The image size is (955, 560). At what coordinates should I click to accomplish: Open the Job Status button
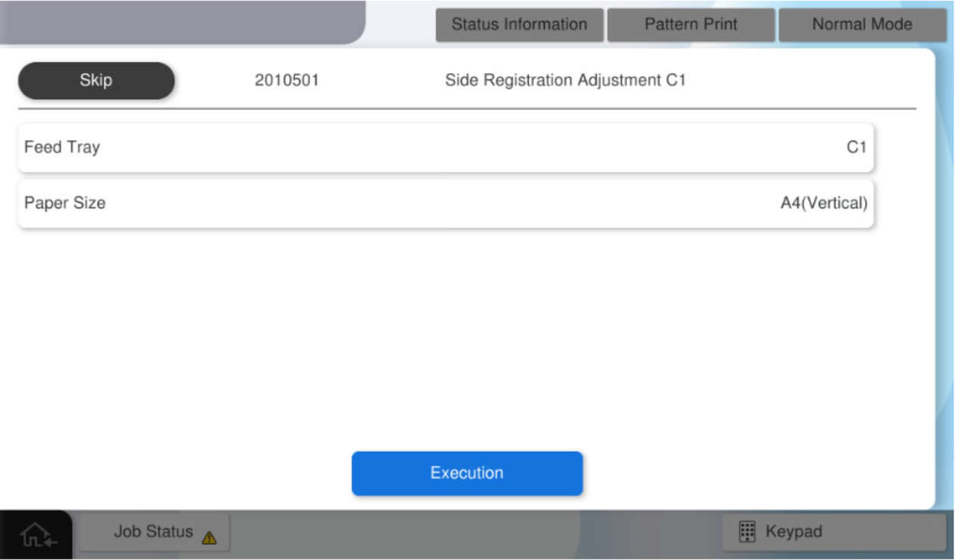coord(154,532)
